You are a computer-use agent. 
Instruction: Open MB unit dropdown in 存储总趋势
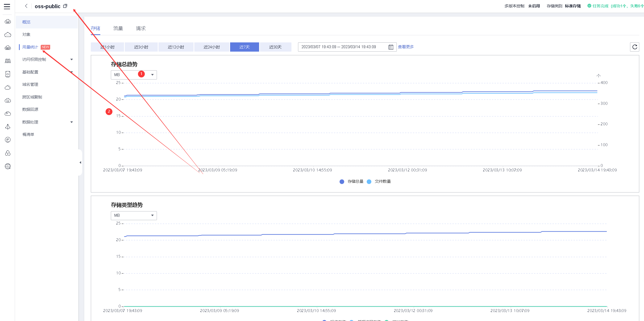click(133, 75)
